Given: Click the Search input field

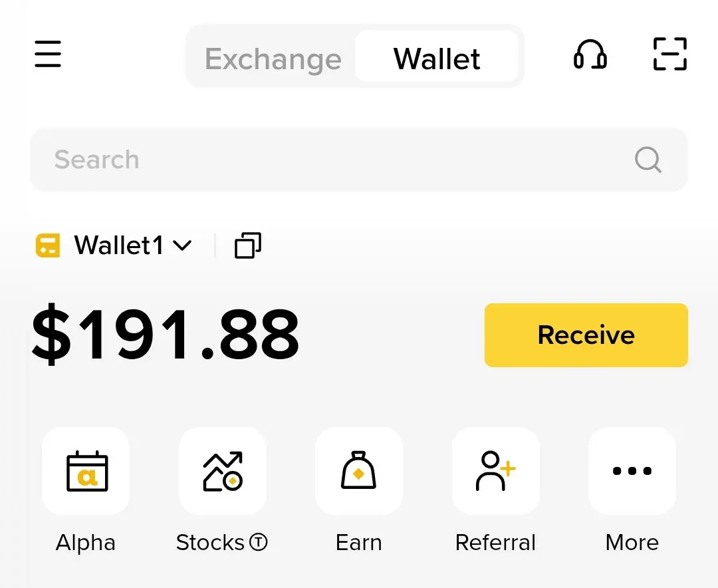Looking at the screenshot, I should [358, 160].
